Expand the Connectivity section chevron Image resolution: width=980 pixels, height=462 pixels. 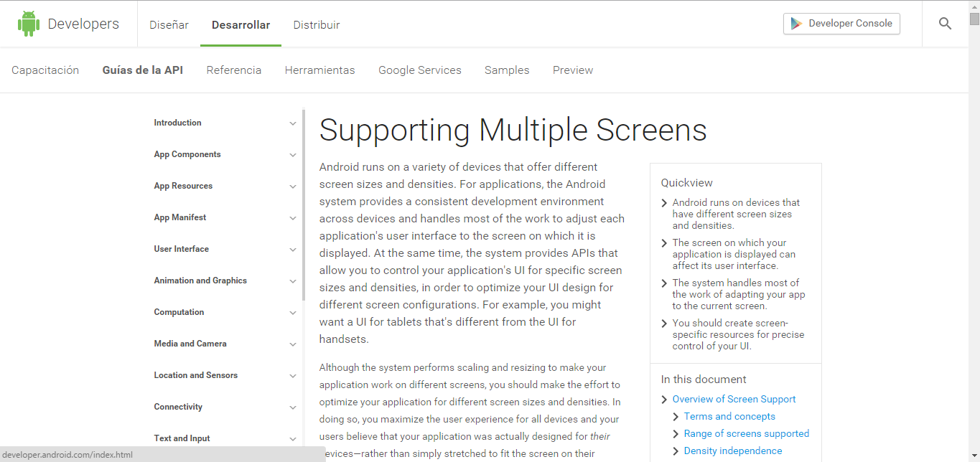(292, 407)
